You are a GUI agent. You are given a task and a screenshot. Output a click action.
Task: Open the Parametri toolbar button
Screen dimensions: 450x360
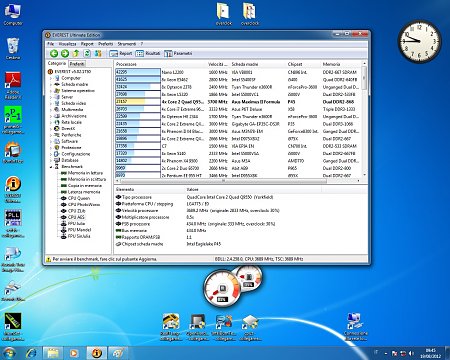pos(178,53)
